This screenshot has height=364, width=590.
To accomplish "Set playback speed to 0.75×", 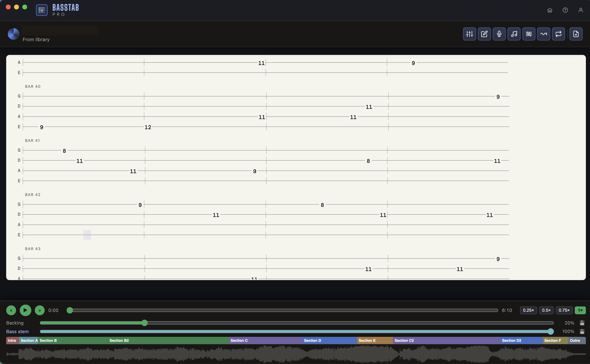I will (564, 310).
